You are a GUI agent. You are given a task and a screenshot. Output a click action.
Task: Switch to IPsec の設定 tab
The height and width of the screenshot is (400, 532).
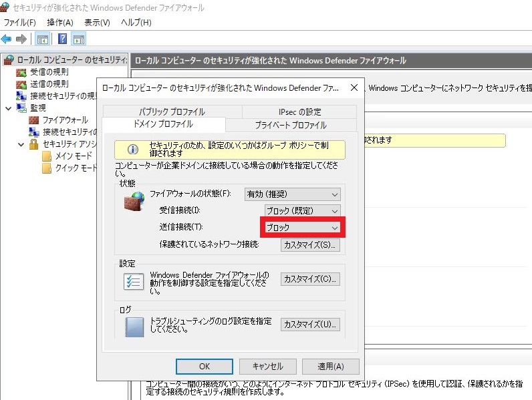299,112
